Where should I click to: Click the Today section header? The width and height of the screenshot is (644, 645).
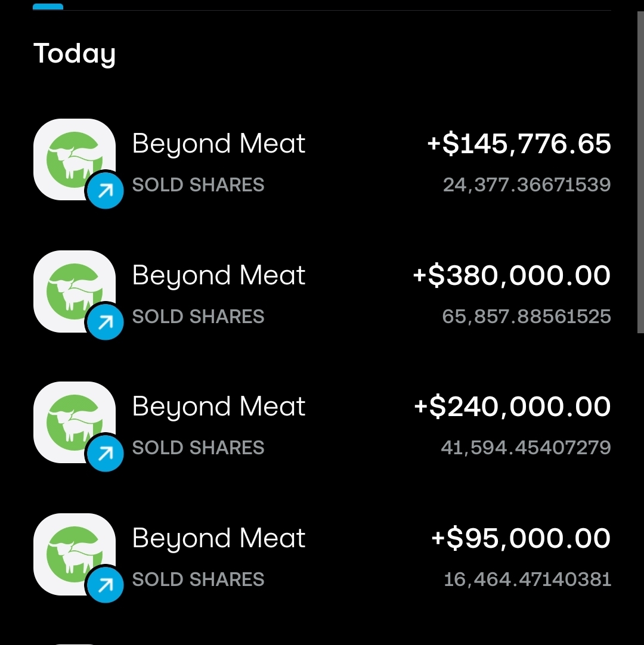click(75, 54)
